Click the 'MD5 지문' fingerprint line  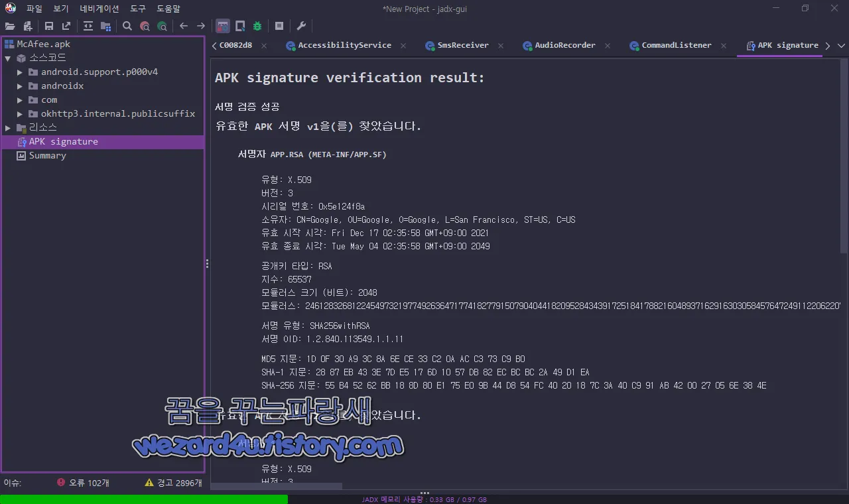tap(393, 359)
